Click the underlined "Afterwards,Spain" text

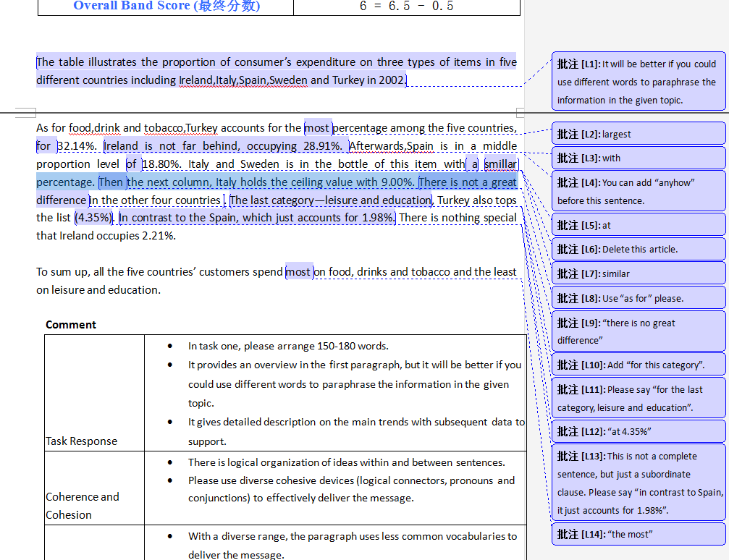click(x=392, y=146)
